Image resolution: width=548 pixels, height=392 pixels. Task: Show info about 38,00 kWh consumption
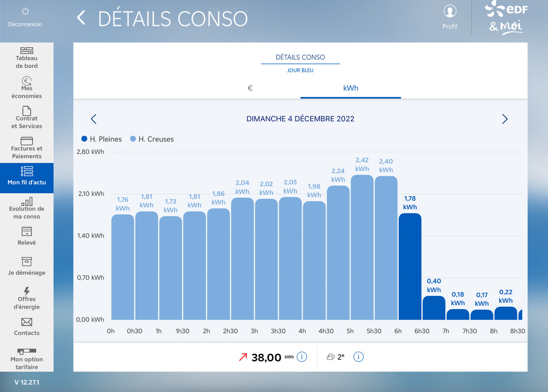pos(302,357)
